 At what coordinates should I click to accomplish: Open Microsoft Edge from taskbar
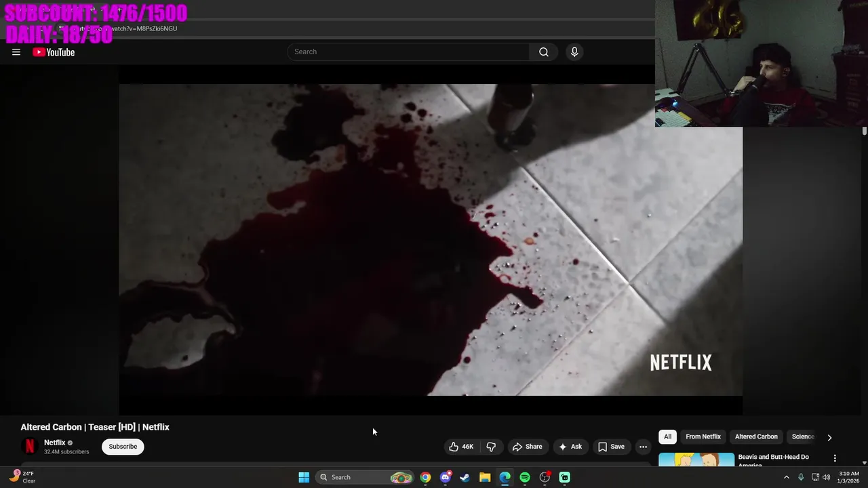coord(505,477)
